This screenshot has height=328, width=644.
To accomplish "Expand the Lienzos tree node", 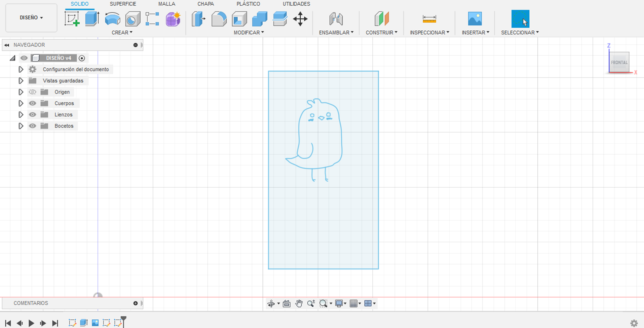I will tap(21, 115).
